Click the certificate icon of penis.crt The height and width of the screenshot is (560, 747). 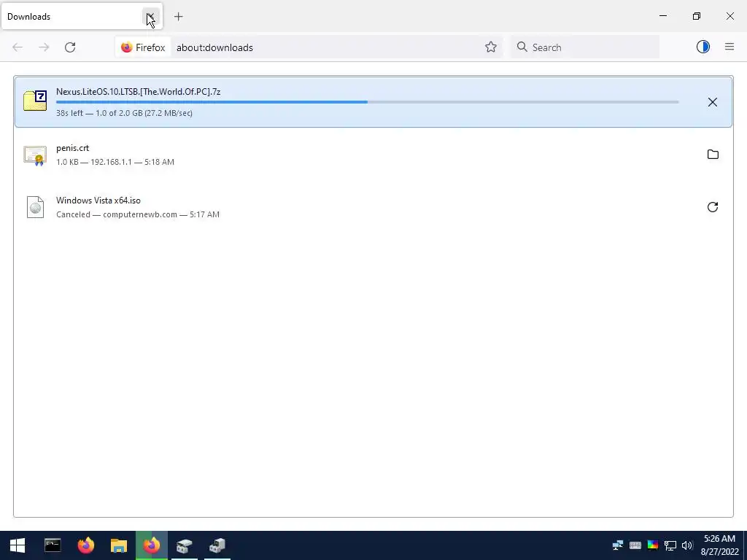[x=35, y=155]
